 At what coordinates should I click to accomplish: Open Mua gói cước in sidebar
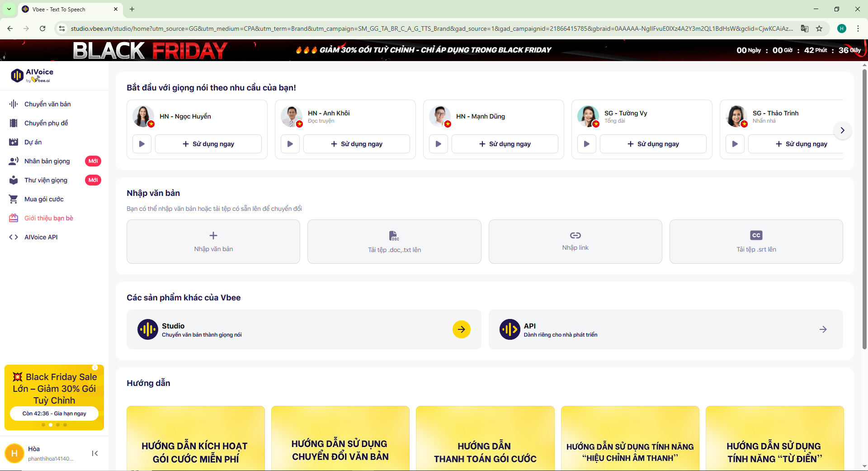[44, 199]
